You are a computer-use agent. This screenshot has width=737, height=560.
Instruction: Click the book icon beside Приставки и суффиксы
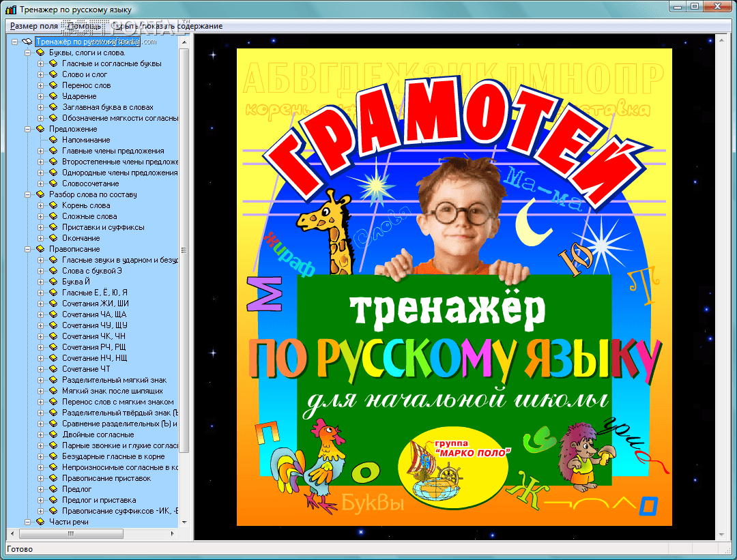(54, 227)
